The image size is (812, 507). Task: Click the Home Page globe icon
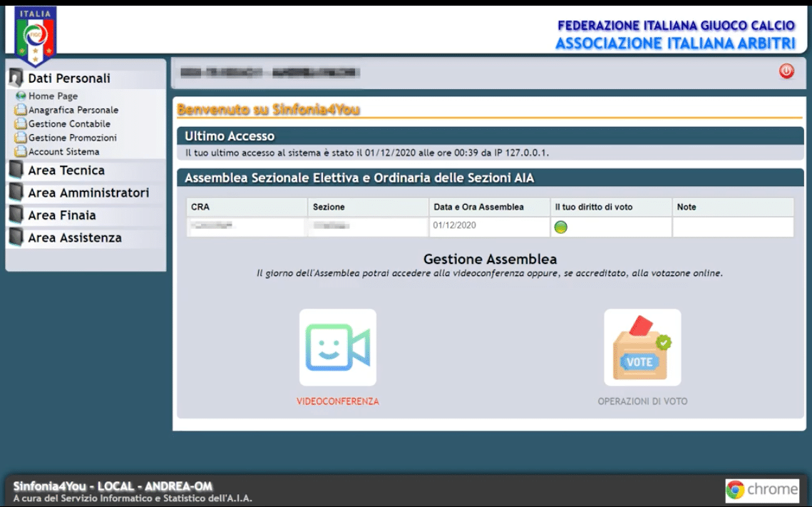pyautogui.click(x=21, y=96)
